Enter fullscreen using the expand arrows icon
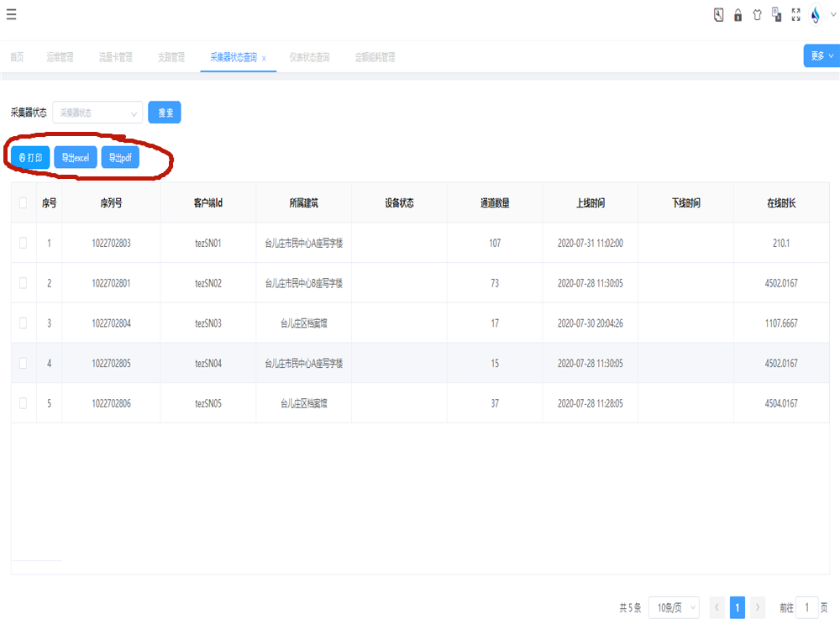Screen dimensions: 840x630 796,14
